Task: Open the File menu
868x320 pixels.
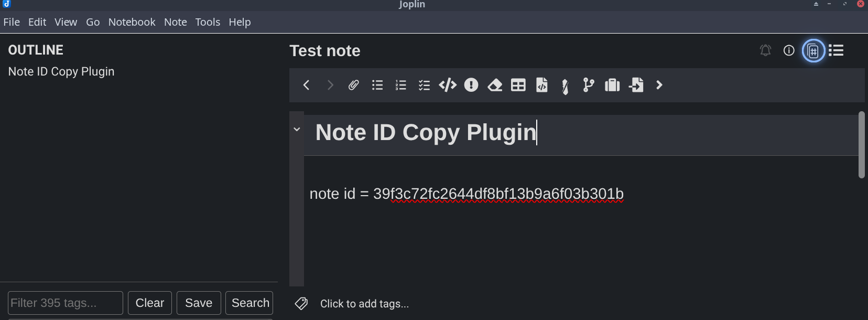Action: pos(12,22)
